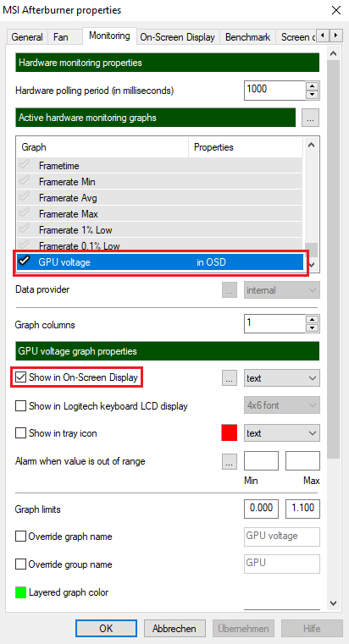The width and height of the screenshot is (349, 644).
Task: Open the 4x6 font dropdown
Action: point(281,406)
